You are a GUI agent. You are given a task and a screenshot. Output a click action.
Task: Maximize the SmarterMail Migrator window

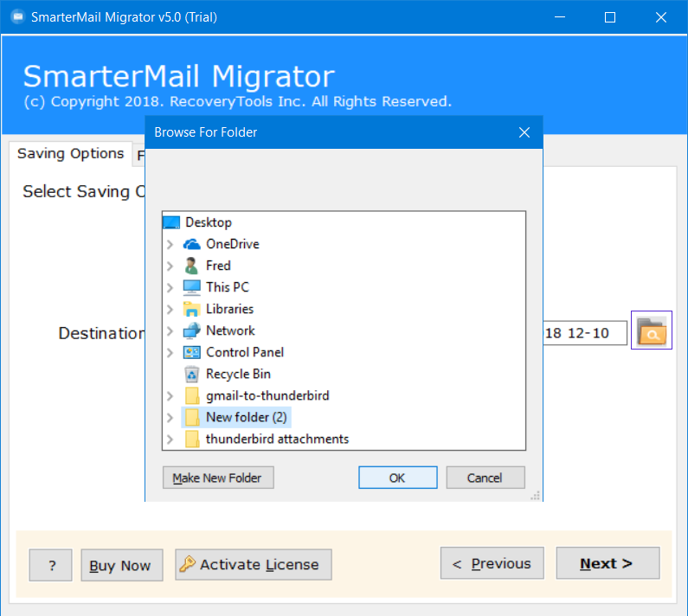tap(610, 17)
